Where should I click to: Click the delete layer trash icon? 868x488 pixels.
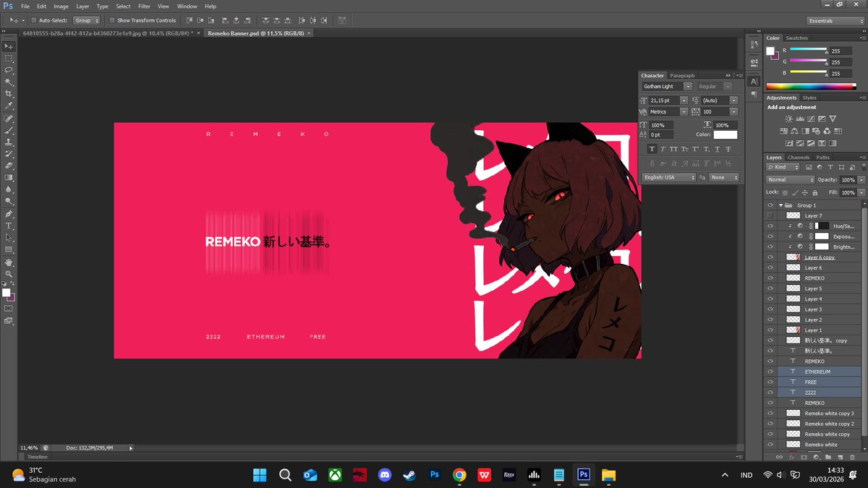pyautogui.click(x=852, y=457)
